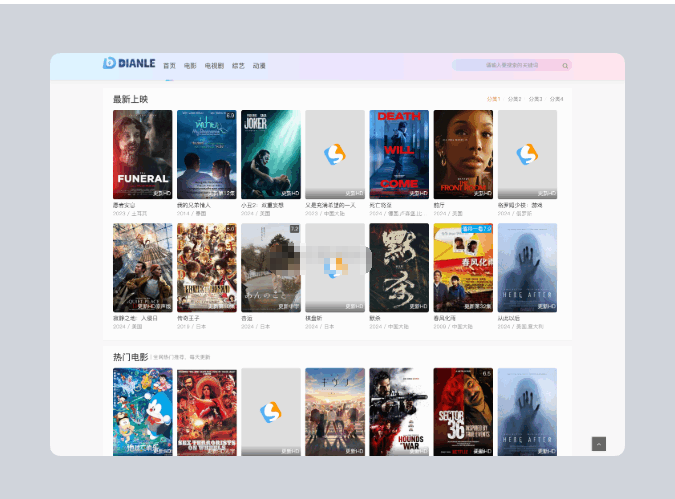675x499 pixels.
Task: Open the 动漫 nav item
Action: tap(259, 66)
